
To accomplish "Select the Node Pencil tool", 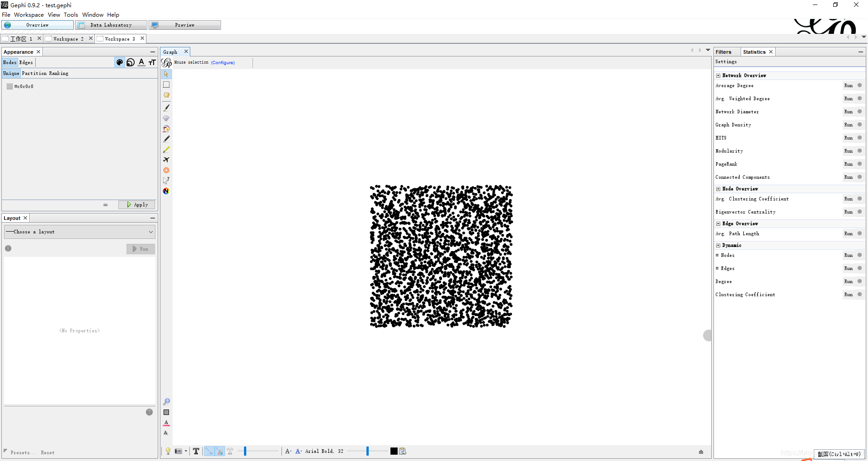I will (x=166, y=139).
